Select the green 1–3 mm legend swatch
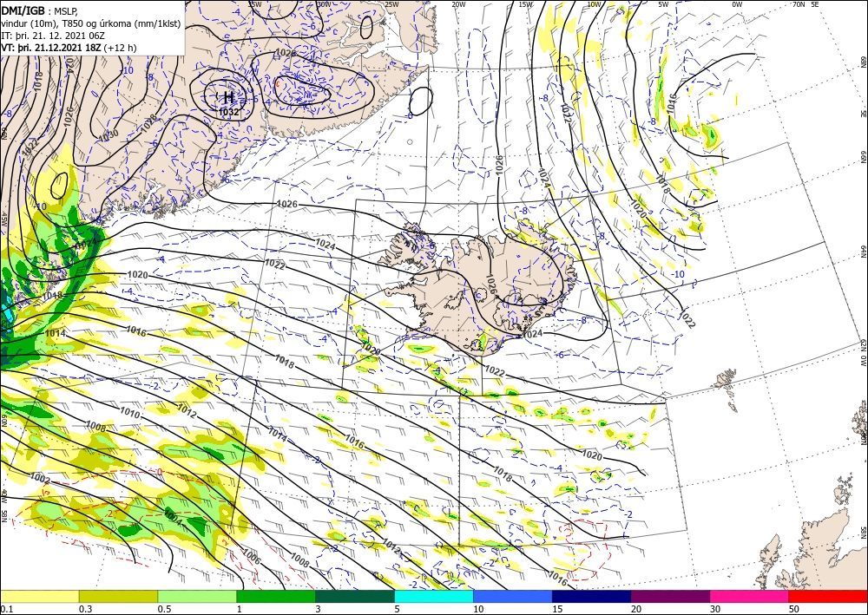868x615 pixels. pos(276,596)
